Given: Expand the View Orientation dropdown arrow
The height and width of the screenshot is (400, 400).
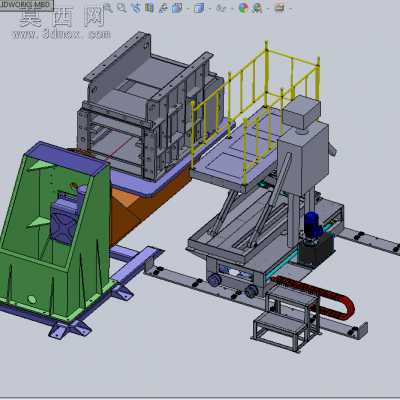Looking at the screenshot, I should 188,8.
